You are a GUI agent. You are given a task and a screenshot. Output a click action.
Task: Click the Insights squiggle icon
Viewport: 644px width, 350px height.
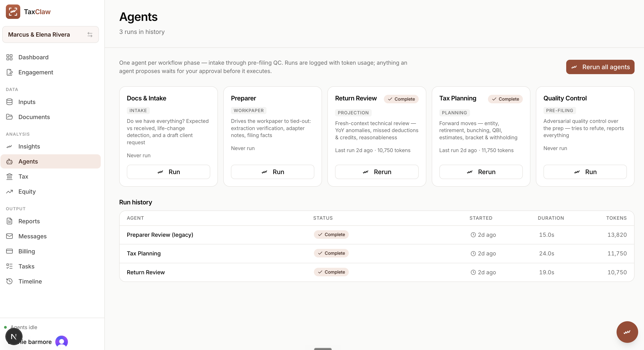pyautogui.click(x=9, y=146)
